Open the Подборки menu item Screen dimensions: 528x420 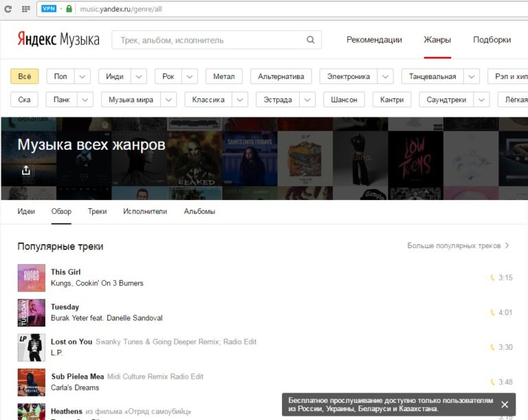tap(492, 40)
